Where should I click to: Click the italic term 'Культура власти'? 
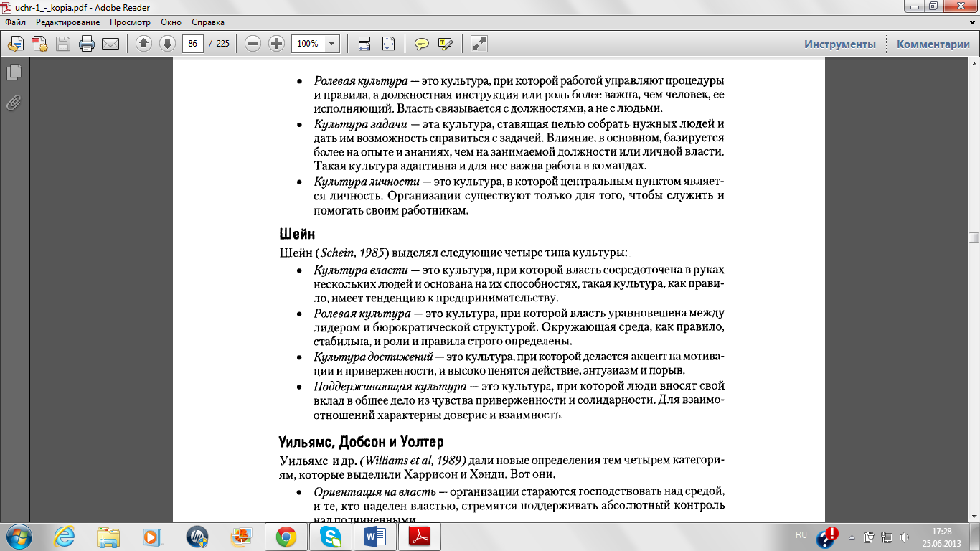[362, 270]
